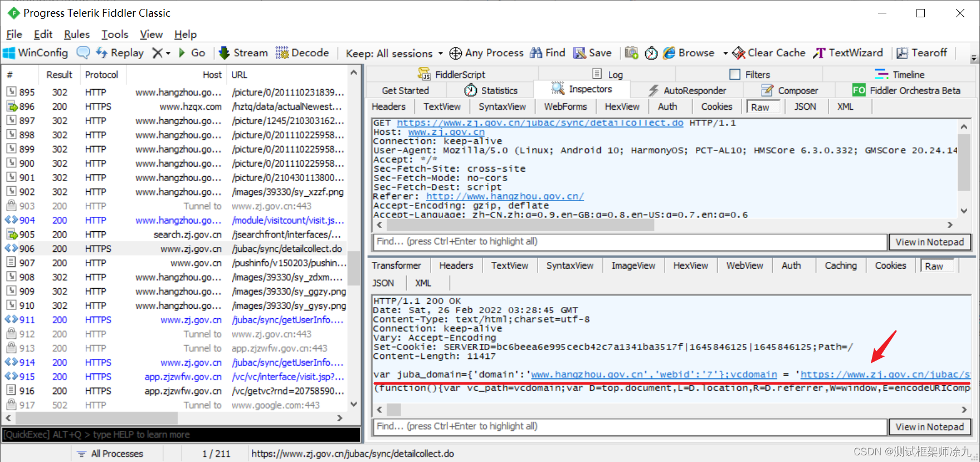
Task: Expand the Browse dropdown arrow
Action: click(725, 54)
